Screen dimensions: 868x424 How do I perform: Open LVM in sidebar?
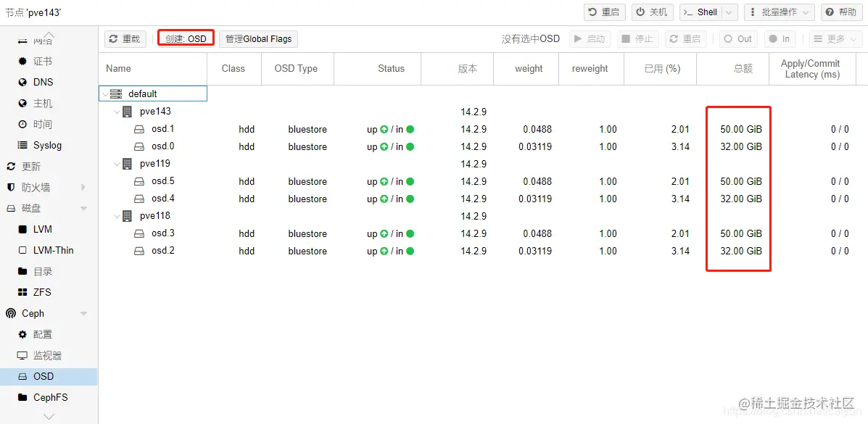point(49,229)
